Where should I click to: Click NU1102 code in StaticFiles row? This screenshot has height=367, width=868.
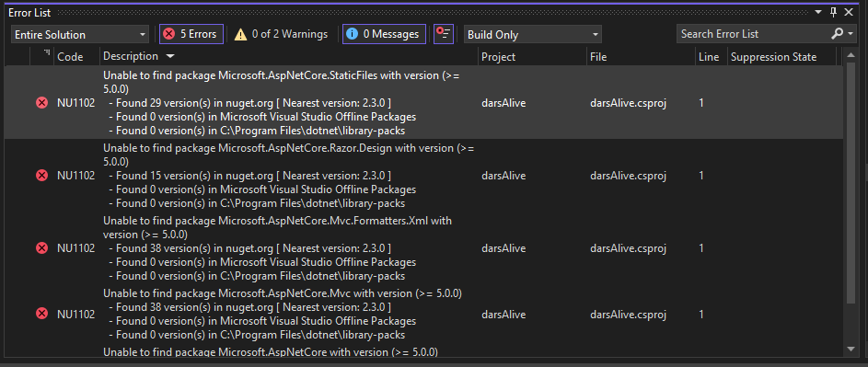click(x=75, y=103)
